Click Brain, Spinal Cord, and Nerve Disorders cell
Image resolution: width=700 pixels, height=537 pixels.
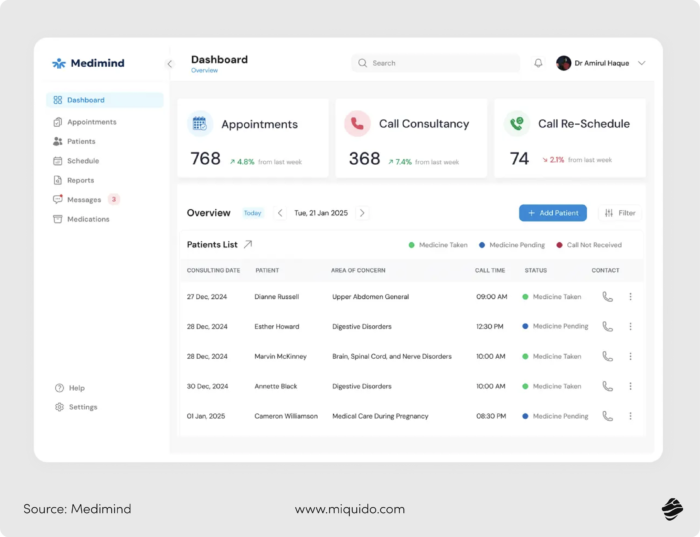(x=392, y=357)
